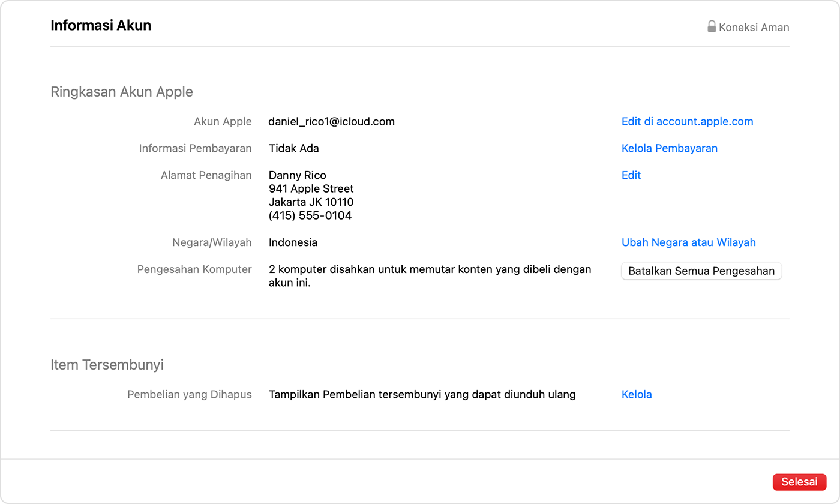This screenshot has width=840, height=504.
Task: Click the address line 941 Apple Street
Action: point(311,188)
